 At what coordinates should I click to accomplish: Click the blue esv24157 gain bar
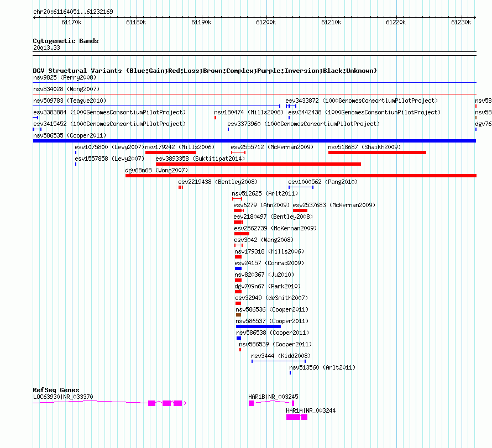(238, 268)
